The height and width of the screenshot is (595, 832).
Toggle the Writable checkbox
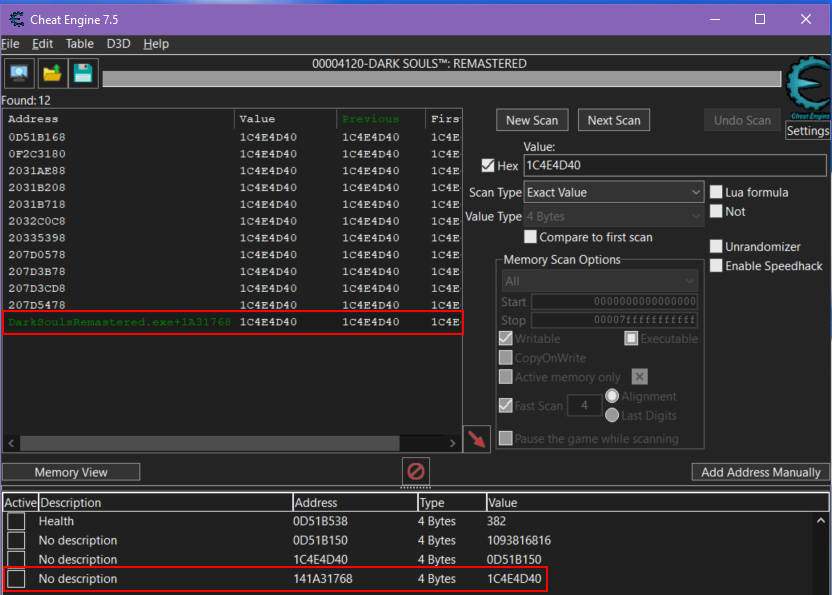click(506, 338)
